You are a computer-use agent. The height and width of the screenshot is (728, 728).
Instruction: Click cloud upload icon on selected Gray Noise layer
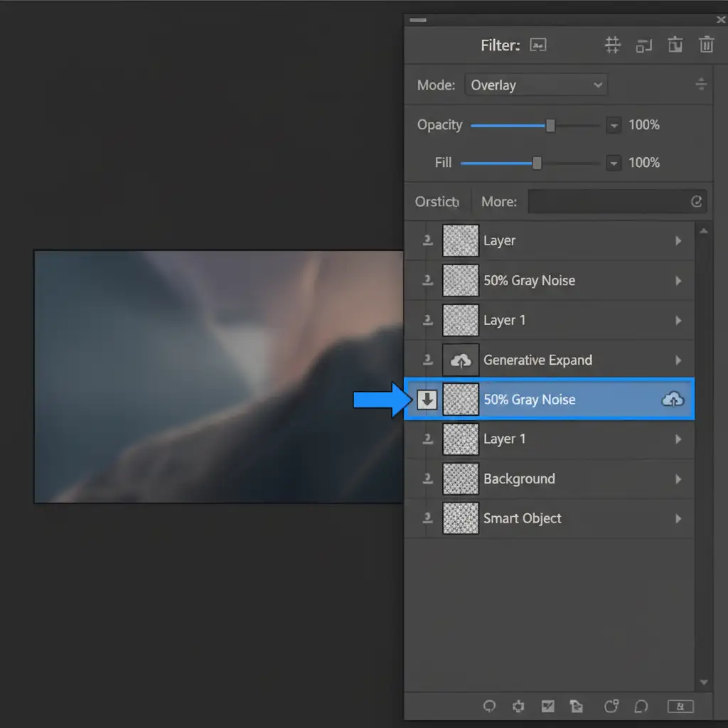click(672, 400)
